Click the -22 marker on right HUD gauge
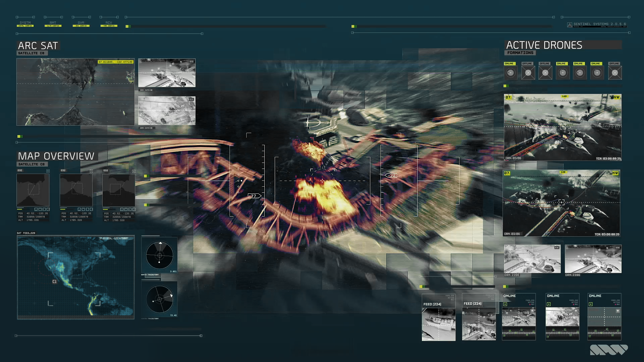Image resolution: width=644 pixels, height=362 pixels. [x=391, y=175]
